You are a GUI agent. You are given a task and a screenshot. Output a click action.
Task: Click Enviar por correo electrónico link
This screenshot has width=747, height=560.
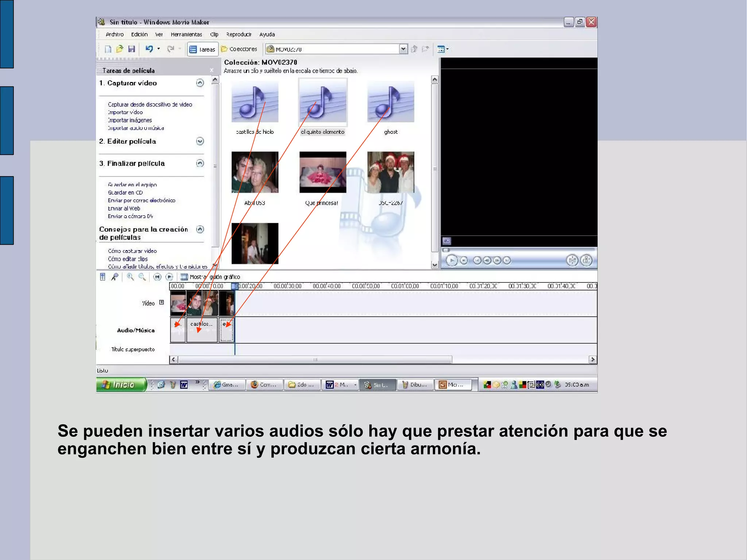click(142, 200)
